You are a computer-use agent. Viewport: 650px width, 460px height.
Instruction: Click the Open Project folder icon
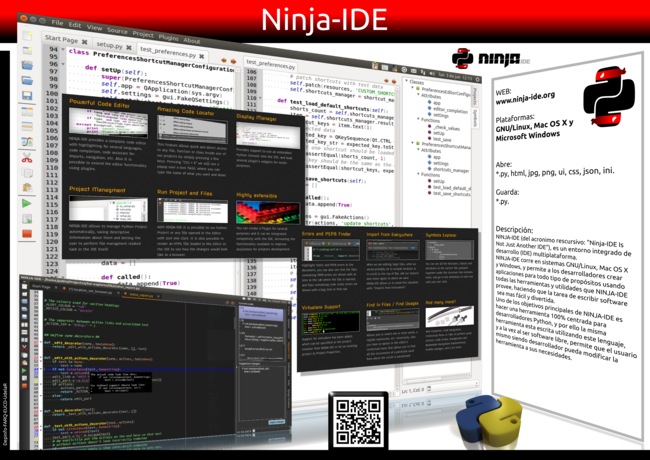[27, 80]
